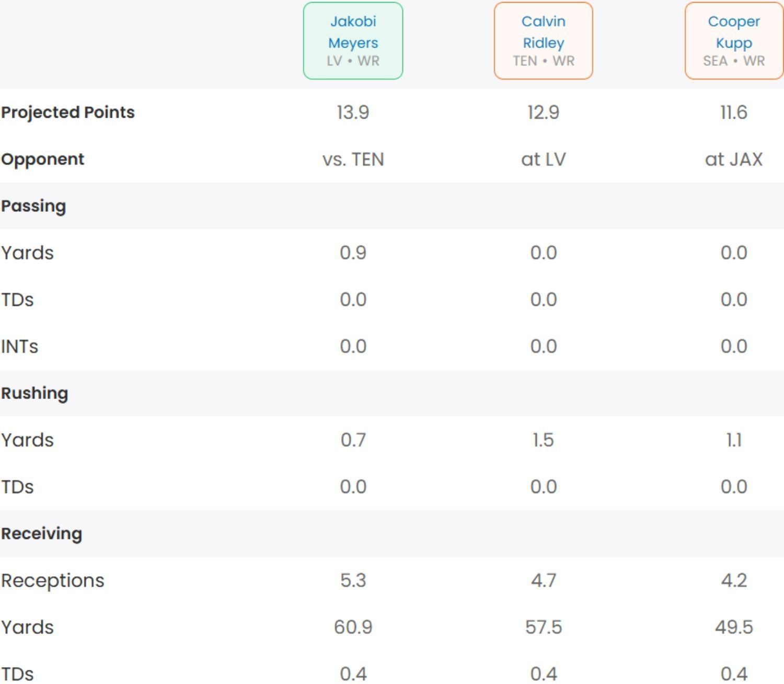
Task: Click the "LV • WR" team text
Action: [x=353, y=61]
